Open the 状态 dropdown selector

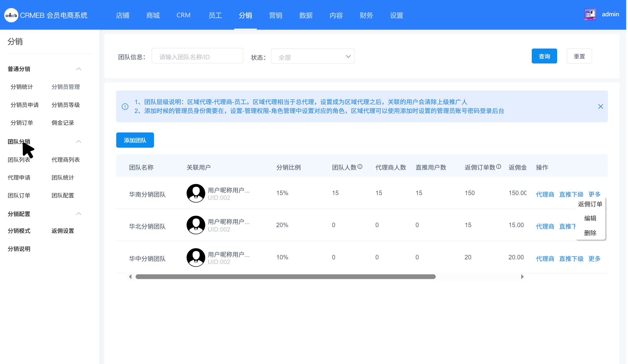click(x=312, y=56)
